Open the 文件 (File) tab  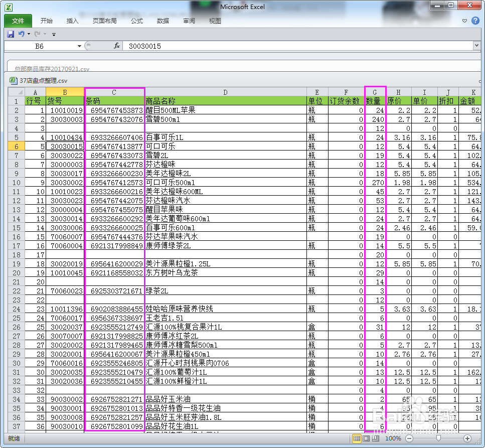(x=18, y=21)
